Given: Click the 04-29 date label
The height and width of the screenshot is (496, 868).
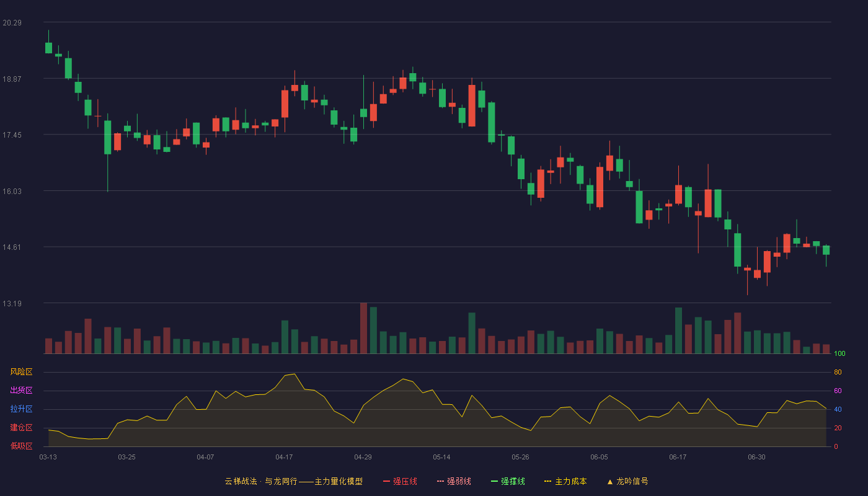Looking at the screenshot, I should 363,457.
